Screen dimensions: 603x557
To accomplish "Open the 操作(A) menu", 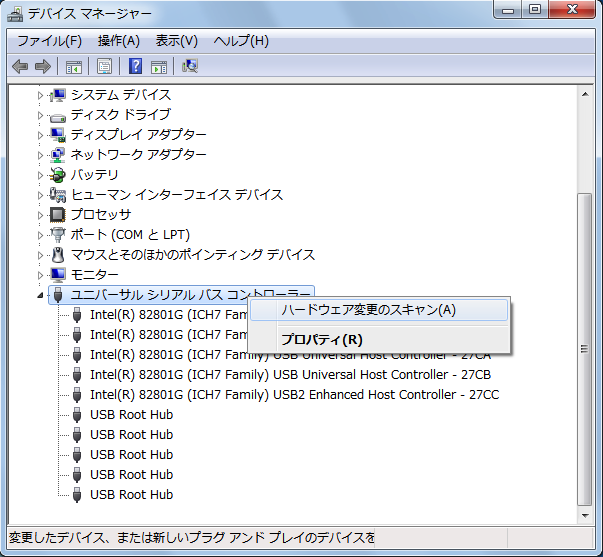I will coord(118,41).
